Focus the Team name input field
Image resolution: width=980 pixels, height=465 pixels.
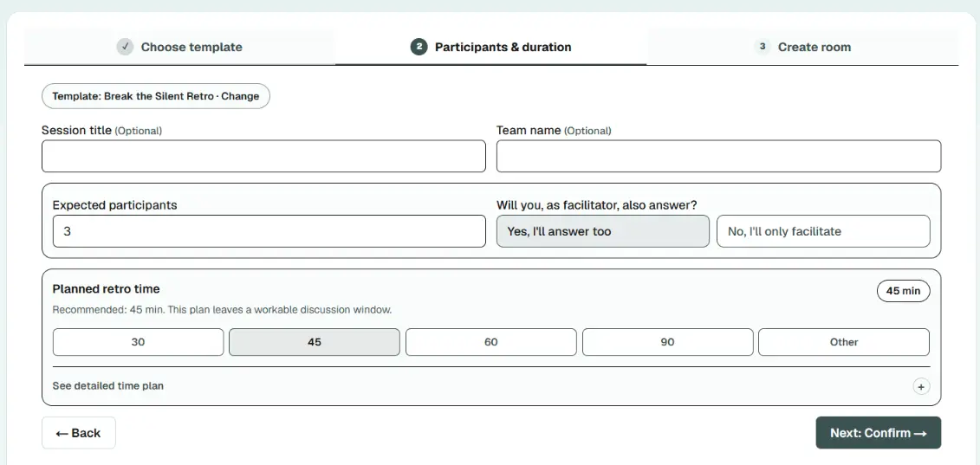(x=718, y=156)
